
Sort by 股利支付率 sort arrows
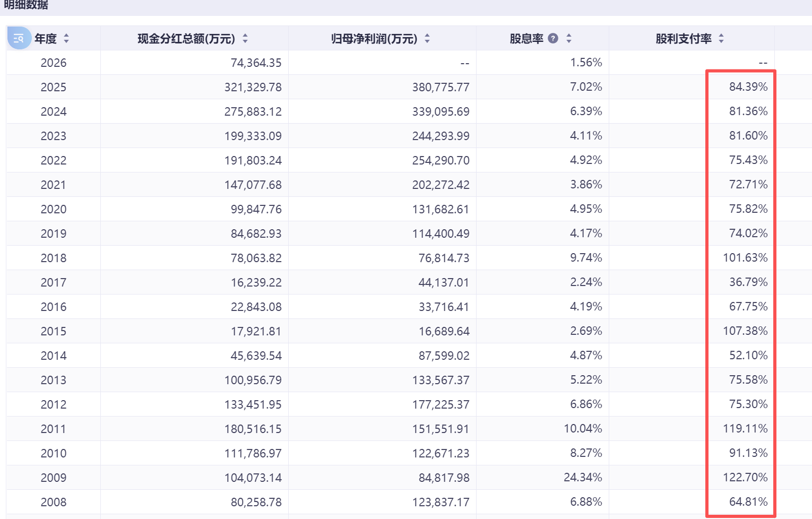tap(721, 38)
